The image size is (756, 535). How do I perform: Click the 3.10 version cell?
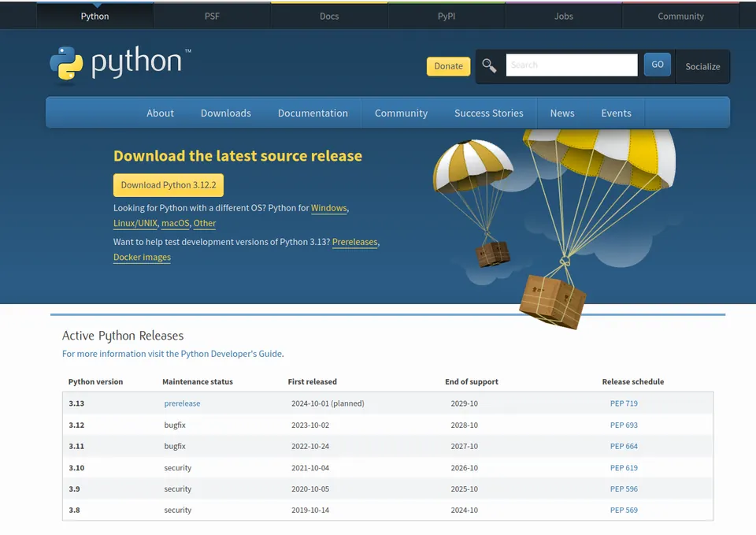[x=76, y=468]
